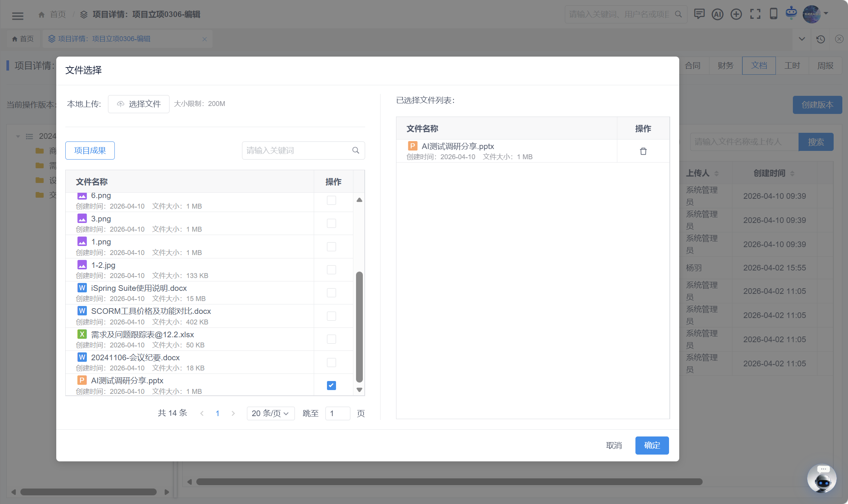Open the AI assistant icon in header
The image size is (848, 504).
coord(717,14)
